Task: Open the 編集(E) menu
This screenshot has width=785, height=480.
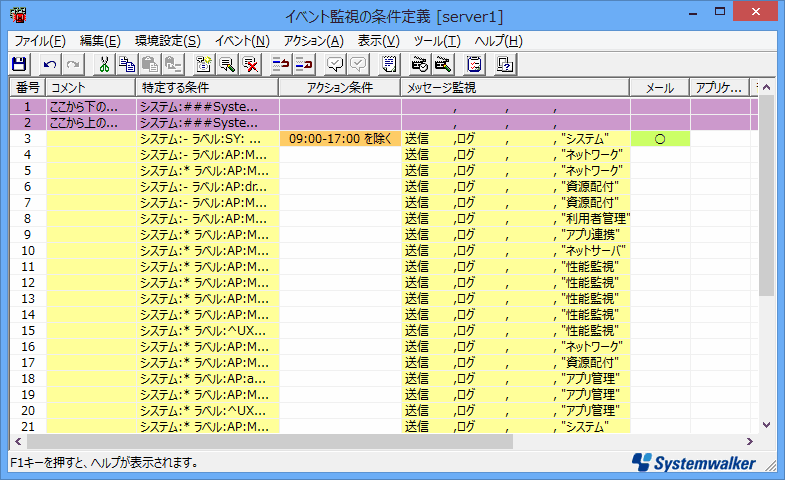Action: pyautogui.click(x=100, y=41)
